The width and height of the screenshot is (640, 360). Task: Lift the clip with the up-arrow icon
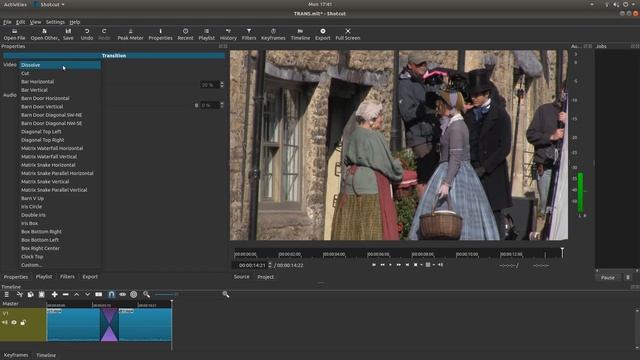(76, 294)
